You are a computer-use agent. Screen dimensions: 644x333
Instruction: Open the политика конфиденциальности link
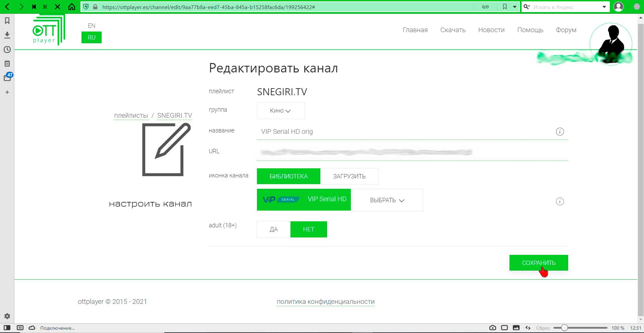click(x=326, y=301)
